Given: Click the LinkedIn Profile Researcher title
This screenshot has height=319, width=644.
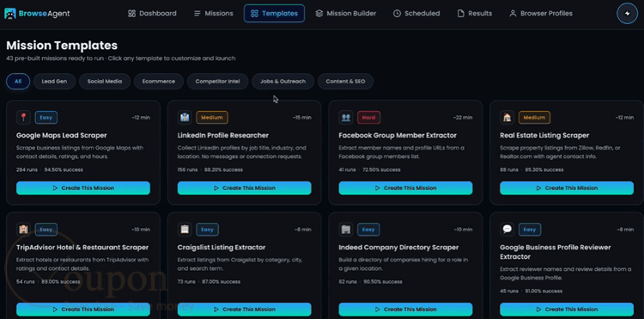Looking at the screenshot, I should [223, 135].
